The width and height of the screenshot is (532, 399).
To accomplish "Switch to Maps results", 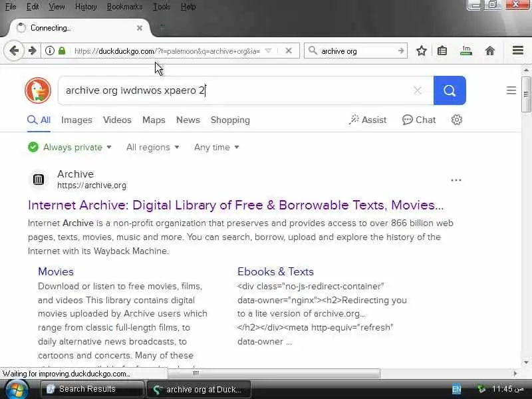I will coord(154,120).
